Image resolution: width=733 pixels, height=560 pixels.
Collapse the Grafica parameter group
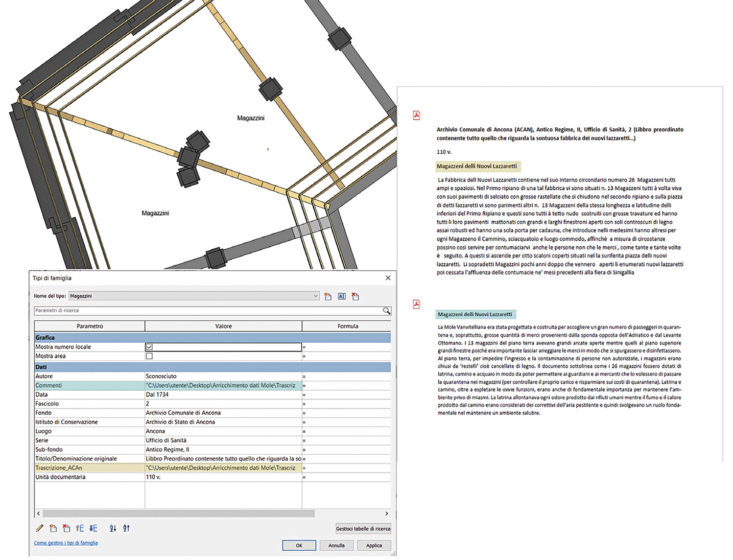pyautogui.click(x=45, y=338)
